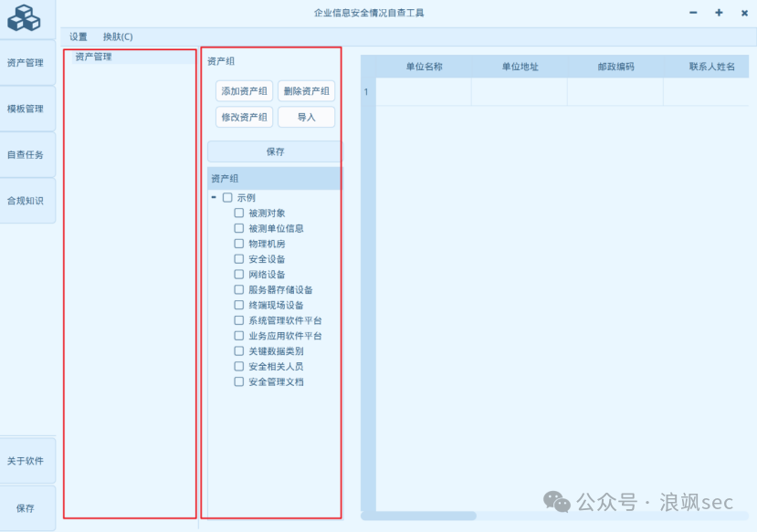The height and width of the screenshot is (532, 757).
Task: Click the sidebar 保存 button at bottom
Action: (27, 508)
